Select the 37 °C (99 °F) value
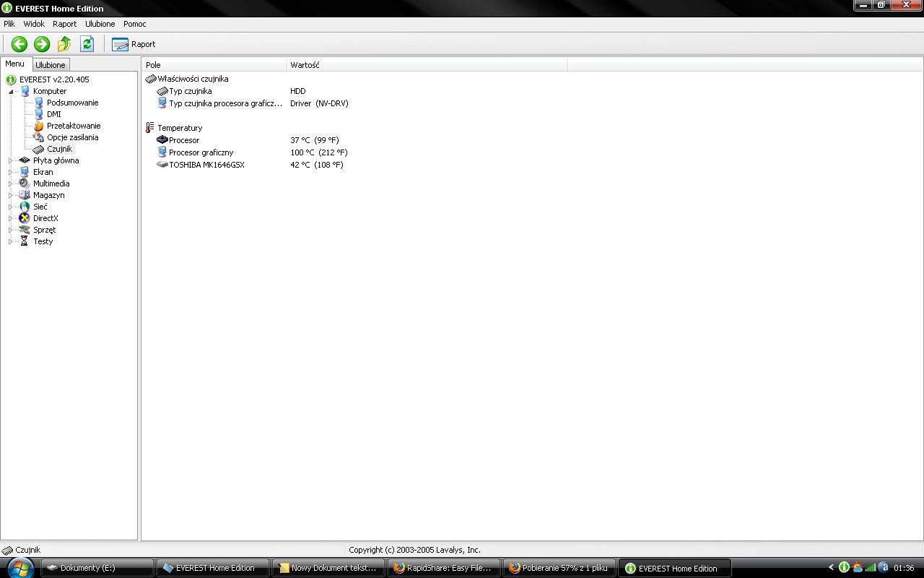 (x=315, y=140)
